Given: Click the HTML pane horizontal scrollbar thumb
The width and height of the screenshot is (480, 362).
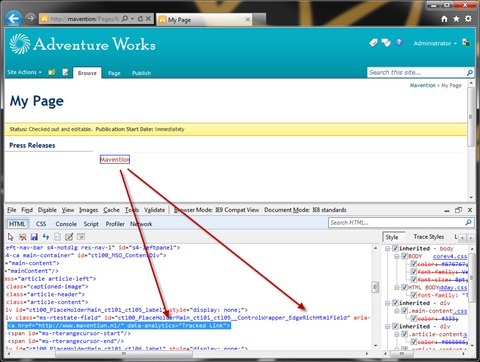Looking at the screenshot, I should 124,353.
